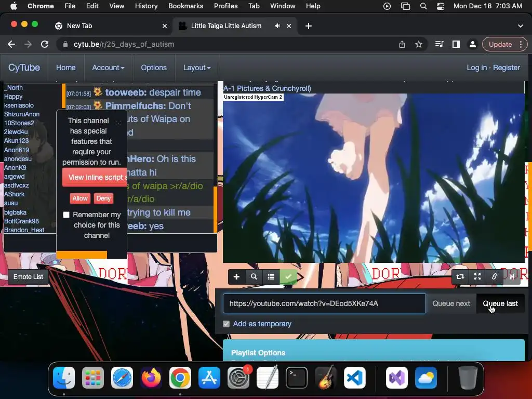Open Terminal from the Dock
The width and height of the screenshot is (532, 399).
click(297, 378)
